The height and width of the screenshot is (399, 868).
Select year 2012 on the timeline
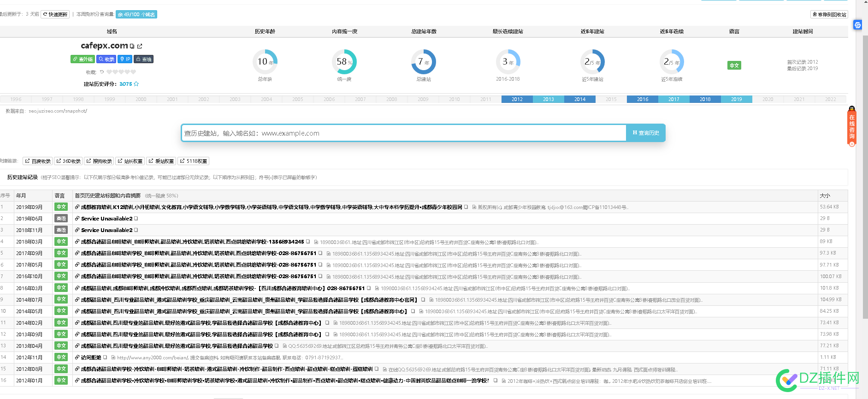(517, 99)
